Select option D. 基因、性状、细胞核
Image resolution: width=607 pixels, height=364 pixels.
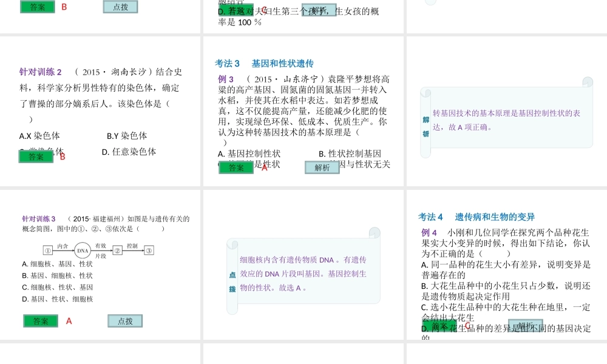pos(57,299)
